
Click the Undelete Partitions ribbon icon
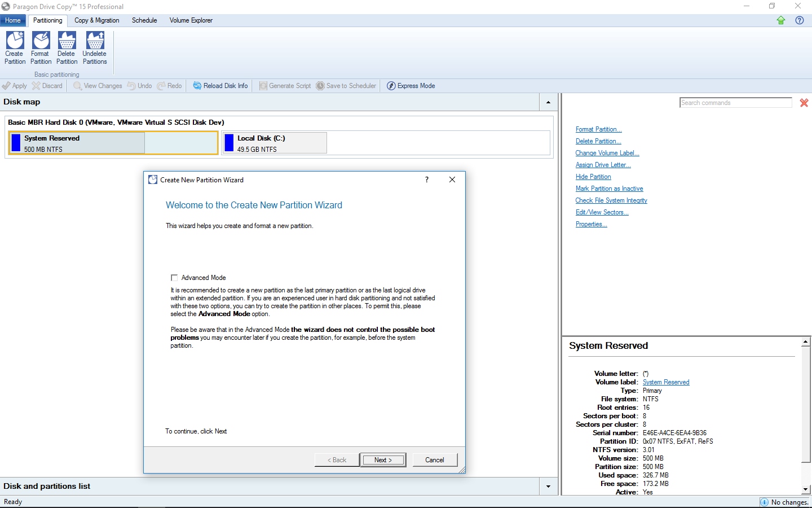(95, 48)
